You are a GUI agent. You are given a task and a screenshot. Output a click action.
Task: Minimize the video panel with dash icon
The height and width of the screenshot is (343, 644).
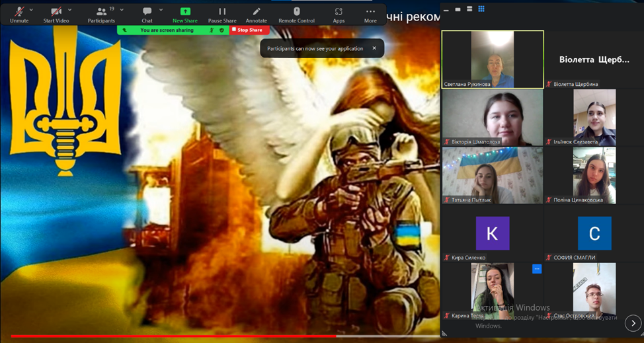tap(446, 9)
